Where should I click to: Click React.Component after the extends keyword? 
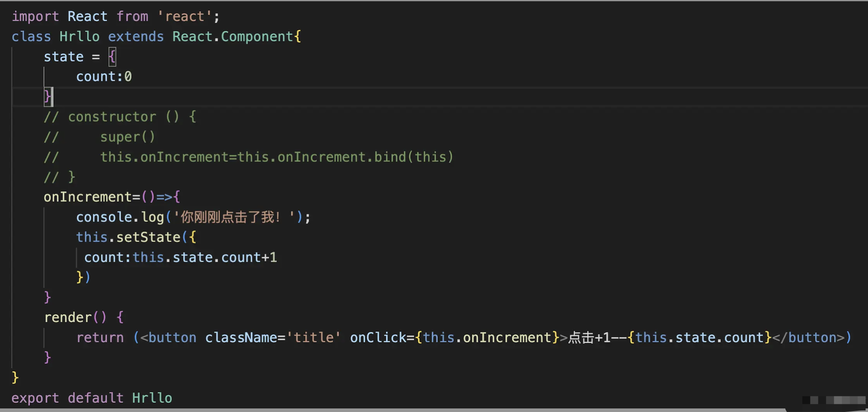pos(232,37)
